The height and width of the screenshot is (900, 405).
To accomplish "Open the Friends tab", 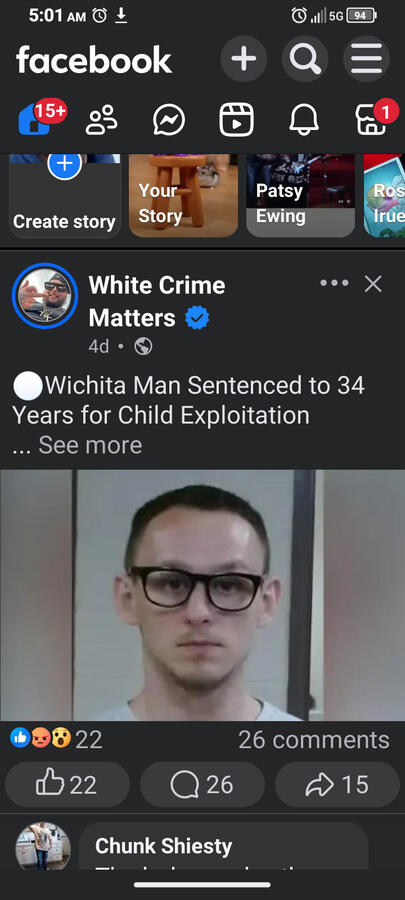I will (102, 120).
